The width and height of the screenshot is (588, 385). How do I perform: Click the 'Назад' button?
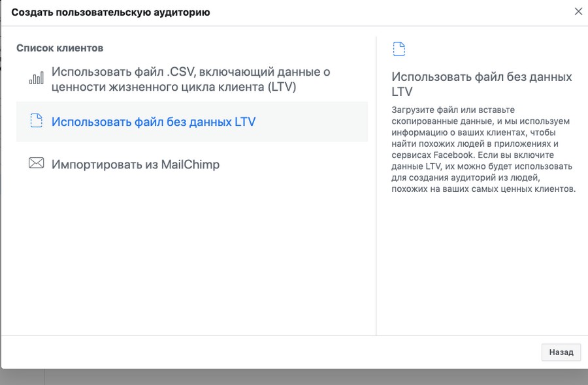point(561,352)
